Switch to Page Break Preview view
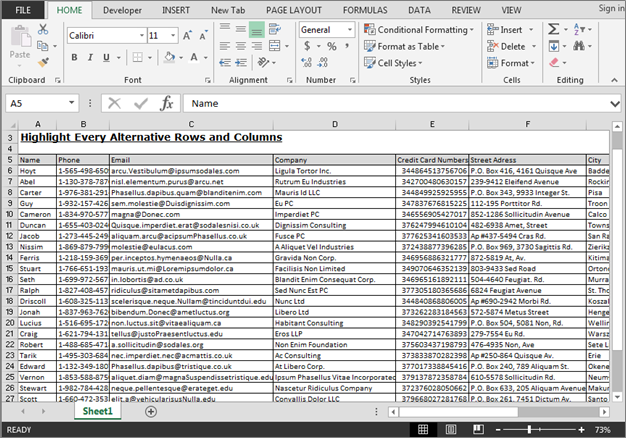Screen dimensions: 626x438 [478, 430]
